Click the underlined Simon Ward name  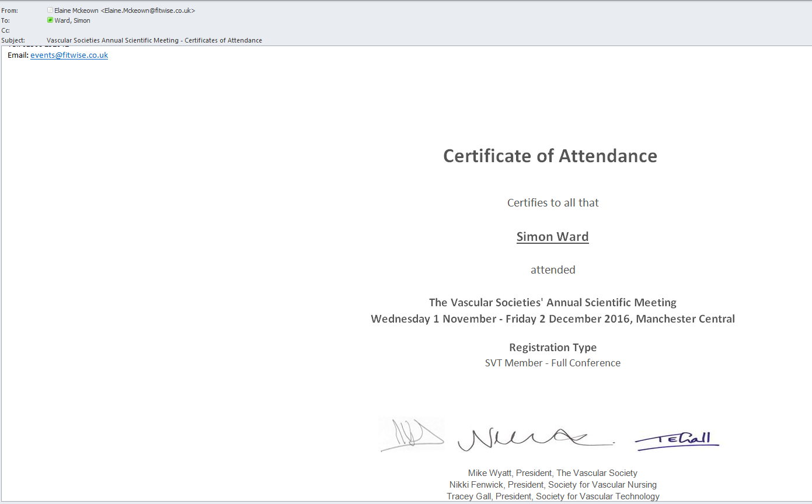(x=552, y=237)
